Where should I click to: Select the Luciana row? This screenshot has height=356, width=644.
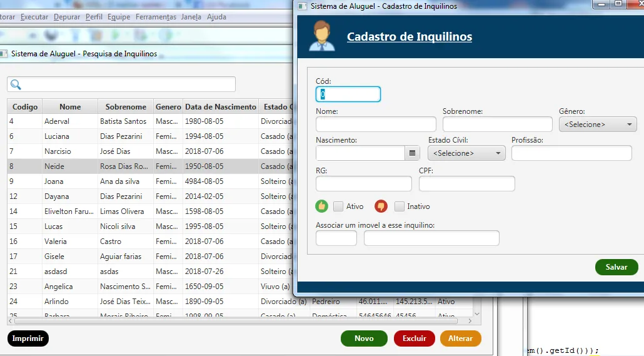click(150, 136)
